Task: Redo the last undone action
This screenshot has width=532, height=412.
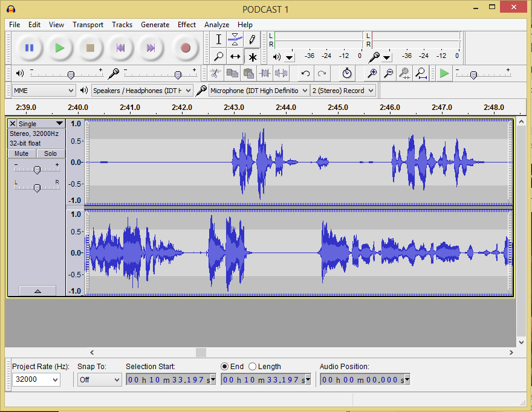Action: click(x=322, y=73)
